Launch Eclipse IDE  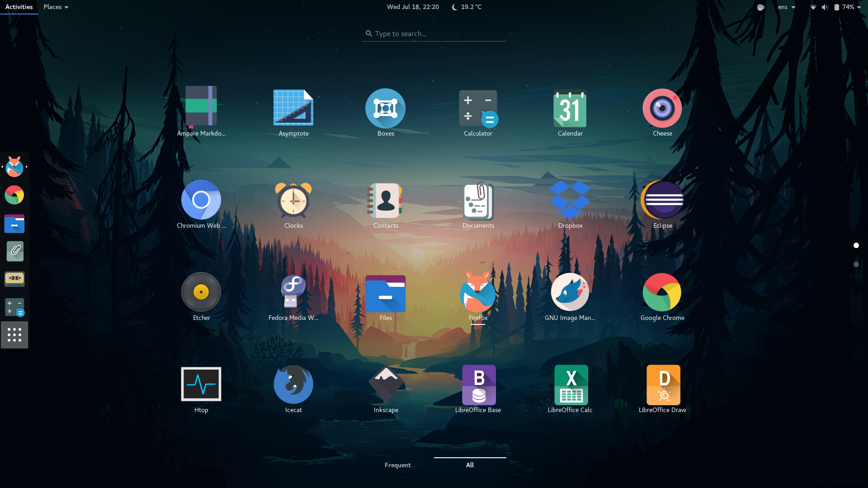(662, 200)
